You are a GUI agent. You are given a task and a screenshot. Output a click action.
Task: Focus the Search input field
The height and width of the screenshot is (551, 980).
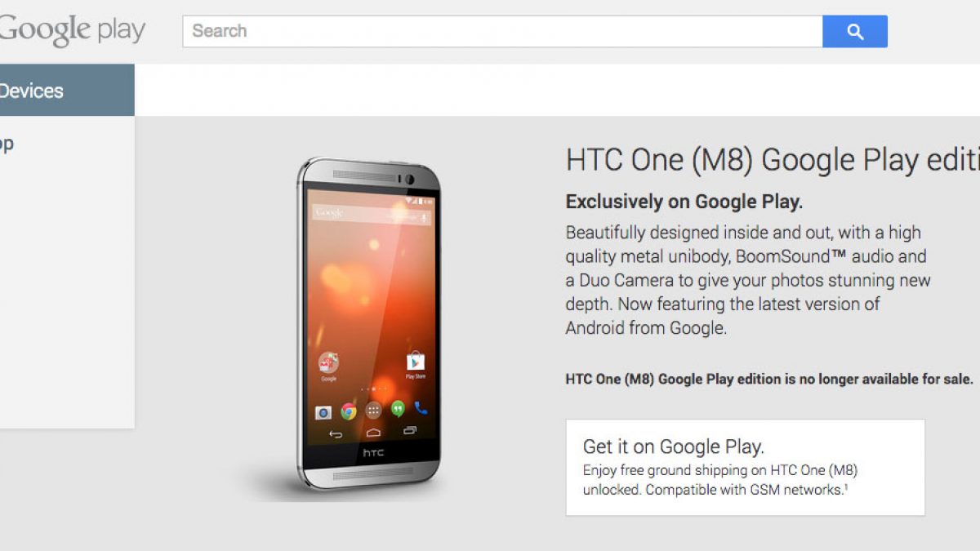502,31
